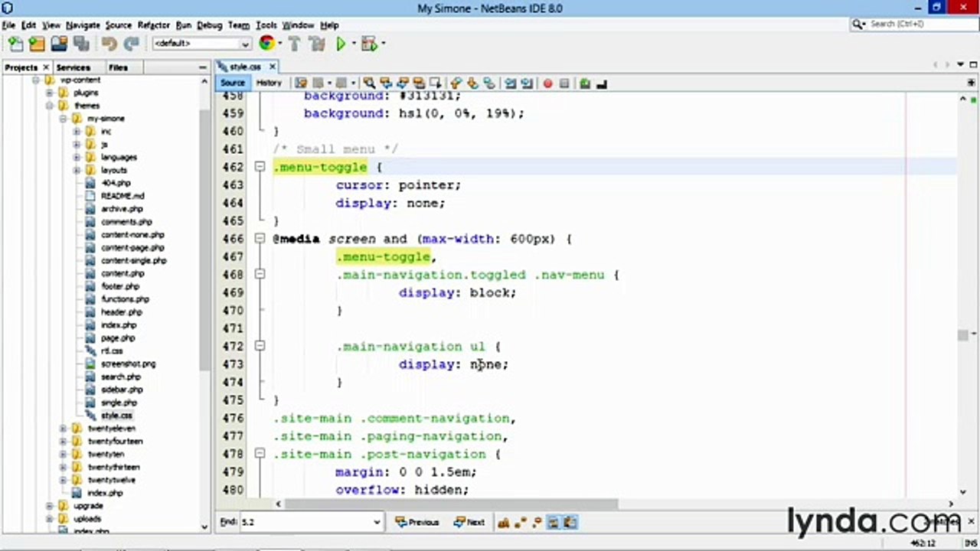
Task: Expand the twentyfourteen theme folder
Action: [64, 442]
